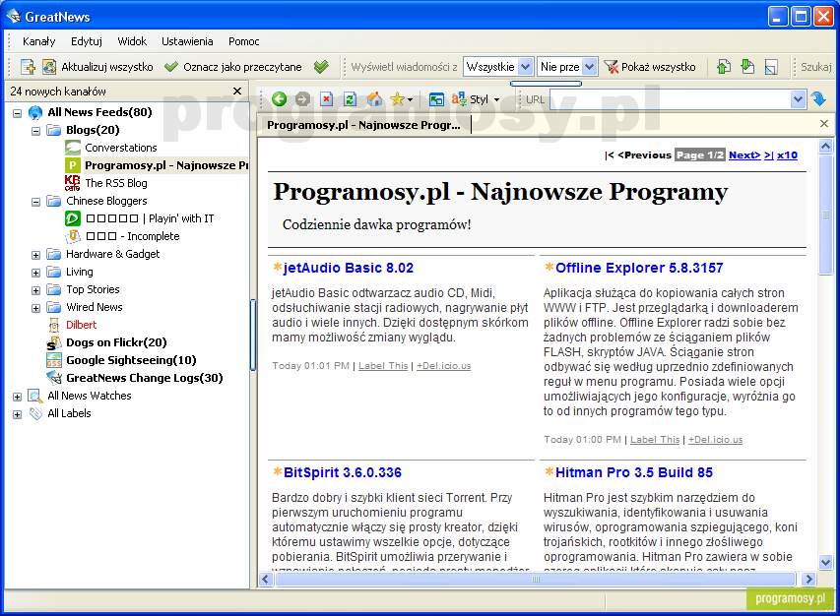
Task: Click the horizontal scrollbar thumb in article view
Action: pyautogui.click(x=535, y=579)
